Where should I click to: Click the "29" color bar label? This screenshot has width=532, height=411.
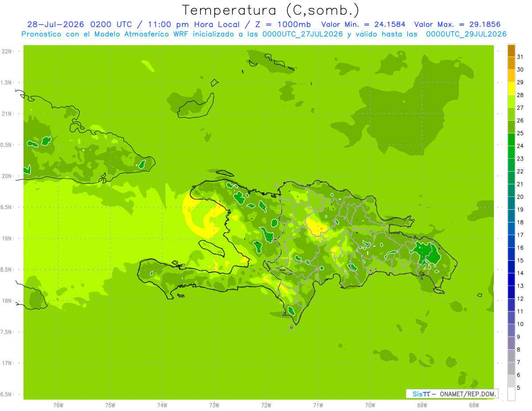pos(520,82)
